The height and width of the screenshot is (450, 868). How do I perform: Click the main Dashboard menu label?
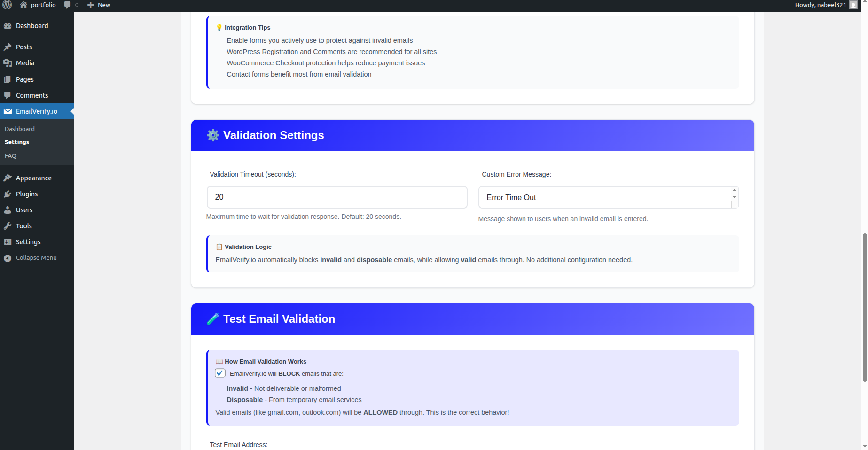coord(32,26)
